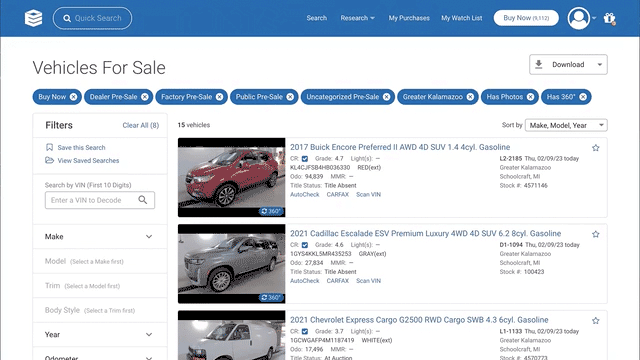Toggle the CR checkbox on Cadillac Escalade

click(x=305, y=245)
